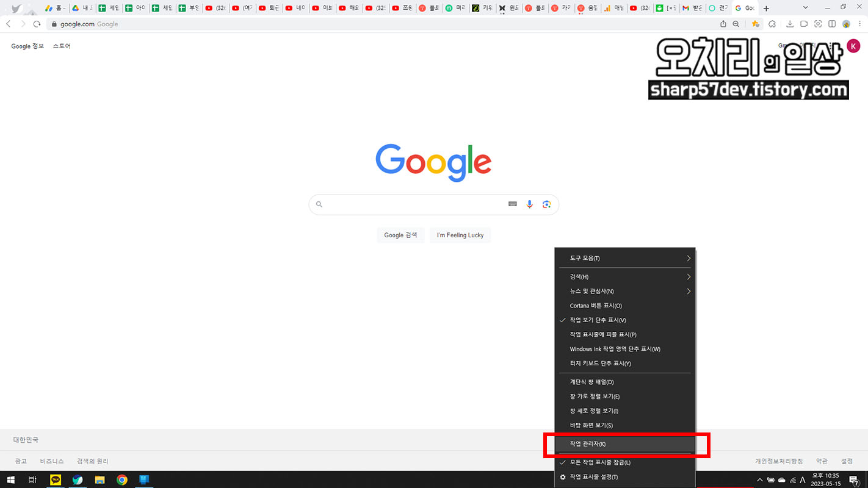Search by image with Google Lens icon
Viewport: 868px width, 488px height.
click(546, 204)
